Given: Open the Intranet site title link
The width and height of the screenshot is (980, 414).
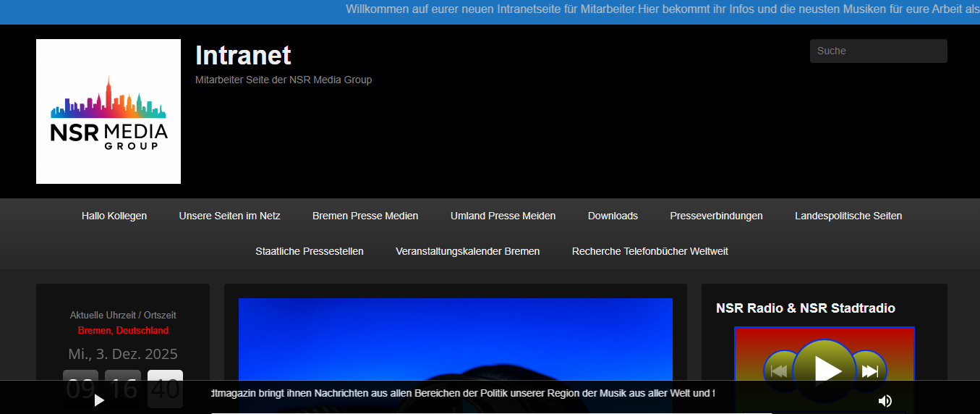Looking at the screenshot, I should 243,55.
